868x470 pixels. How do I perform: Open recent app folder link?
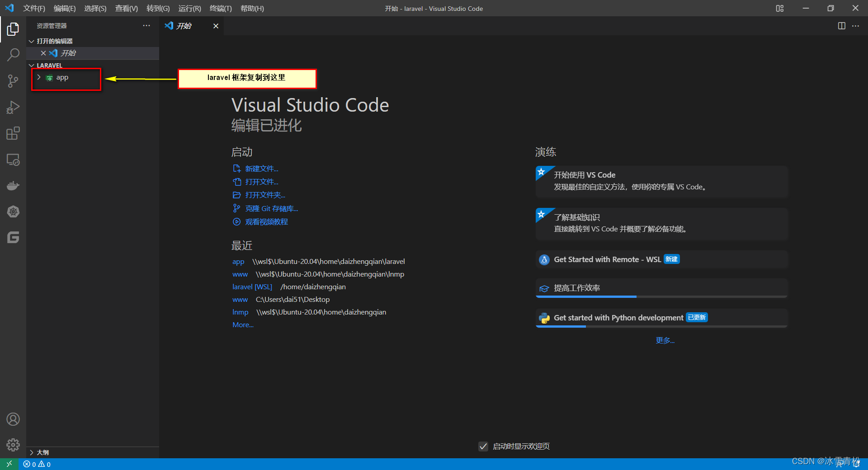coord(238,262)
